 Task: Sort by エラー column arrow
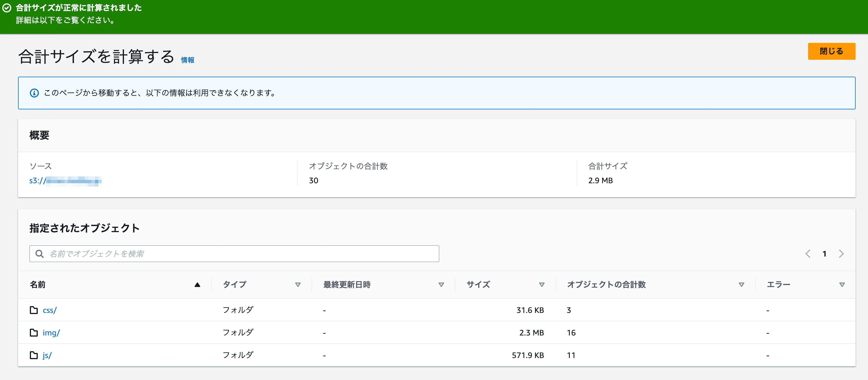(x=842, y=285)
